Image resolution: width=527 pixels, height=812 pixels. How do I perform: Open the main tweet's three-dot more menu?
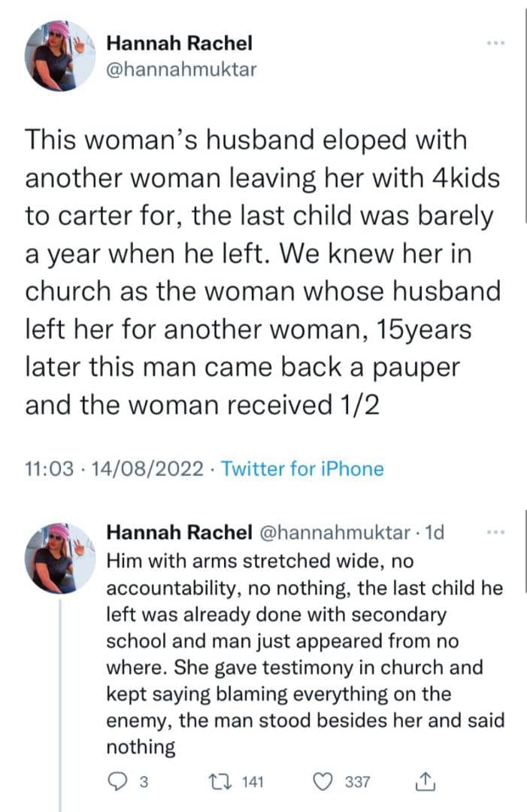pyautogui.click(x=494, y=43)
